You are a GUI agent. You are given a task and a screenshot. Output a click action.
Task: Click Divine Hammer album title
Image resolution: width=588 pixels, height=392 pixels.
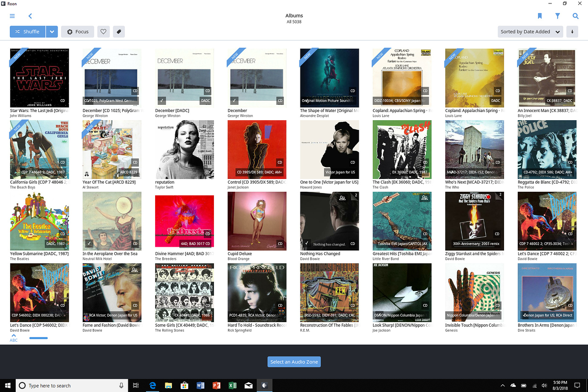coord(184,254)
